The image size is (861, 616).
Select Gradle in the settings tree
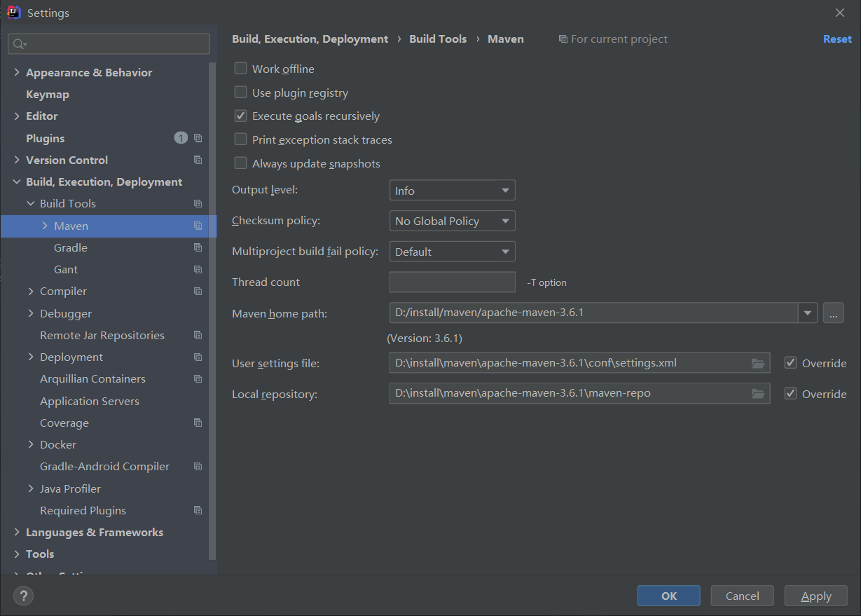click(x=71, y=247)
